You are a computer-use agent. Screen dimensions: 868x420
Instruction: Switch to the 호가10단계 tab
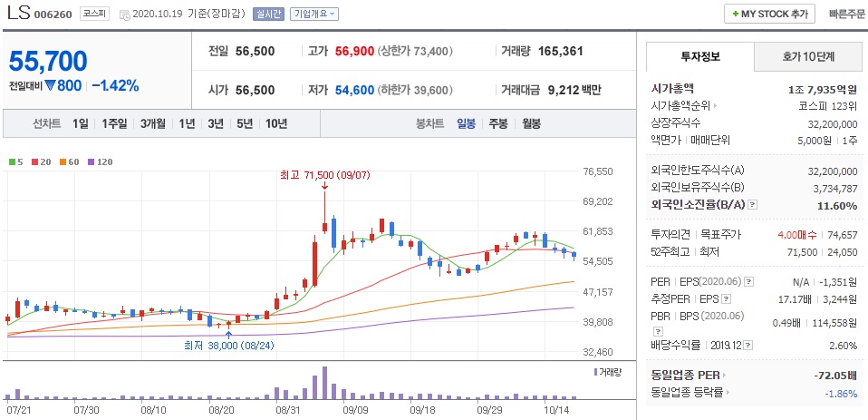click(x=808, y=56)
